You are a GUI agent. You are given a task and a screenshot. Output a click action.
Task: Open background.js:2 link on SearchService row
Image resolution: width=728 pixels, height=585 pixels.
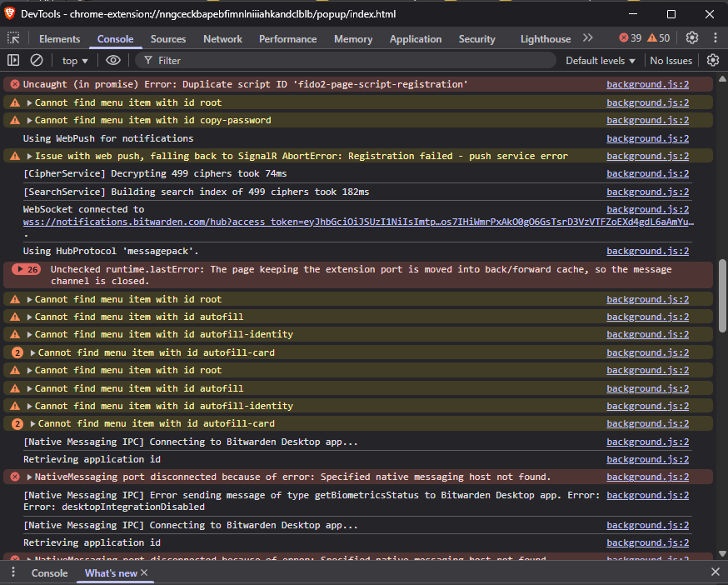click(648, 192)
